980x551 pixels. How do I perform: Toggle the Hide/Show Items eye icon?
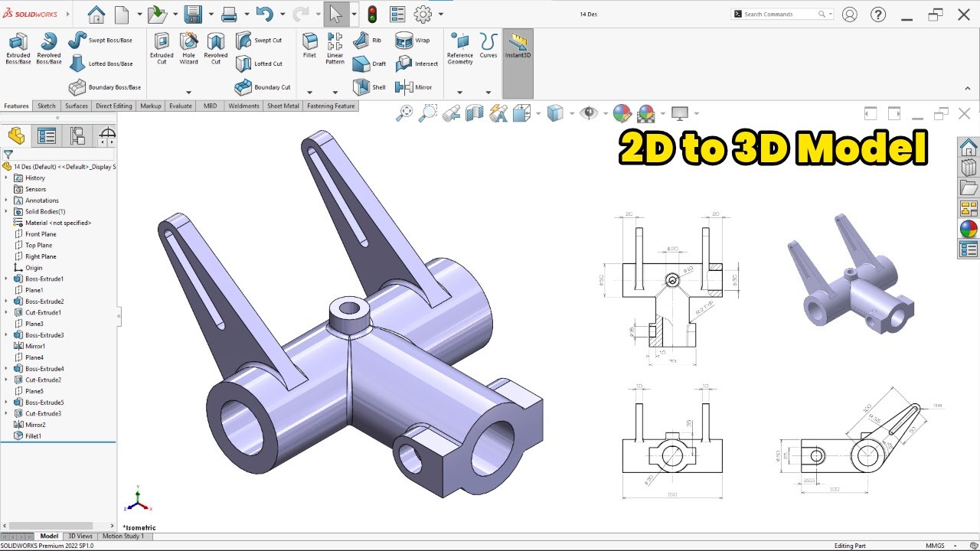point(588,113)
